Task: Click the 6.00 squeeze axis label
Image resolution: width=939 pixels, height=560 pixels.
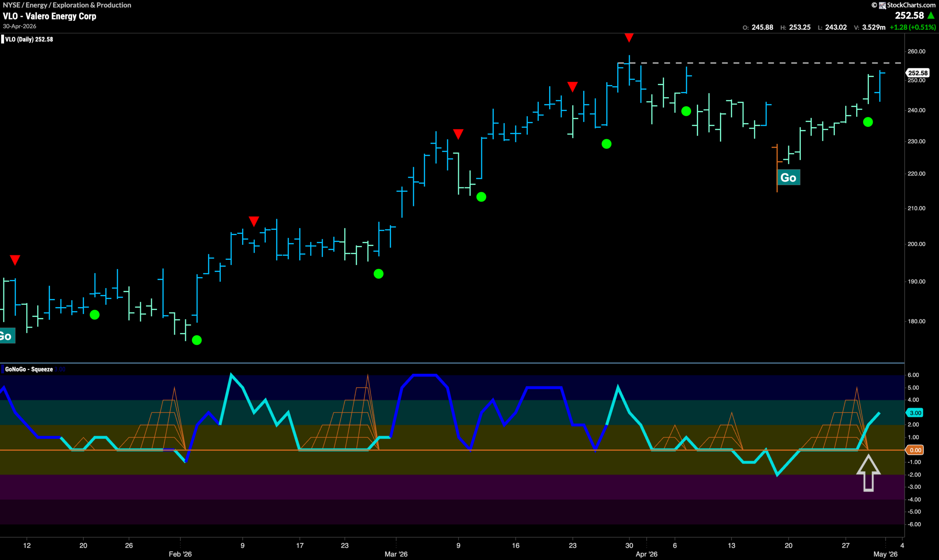Action: click(x=913, y=375)
